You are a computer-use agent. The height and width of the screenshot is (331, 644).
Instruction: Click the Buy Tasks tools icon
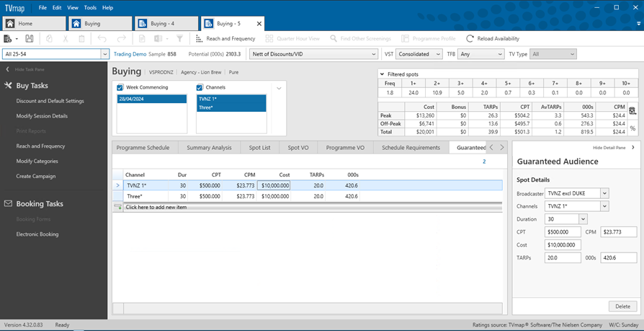coord(8,86)
